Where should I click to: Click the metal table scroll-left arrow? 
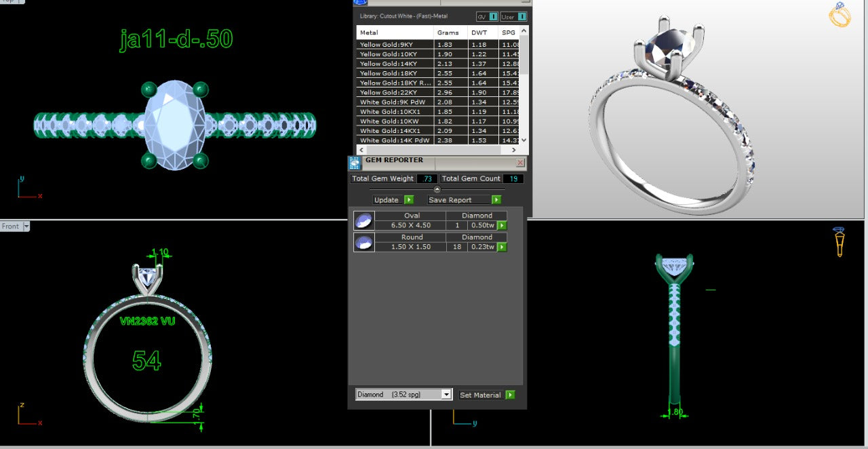(361, 149)
